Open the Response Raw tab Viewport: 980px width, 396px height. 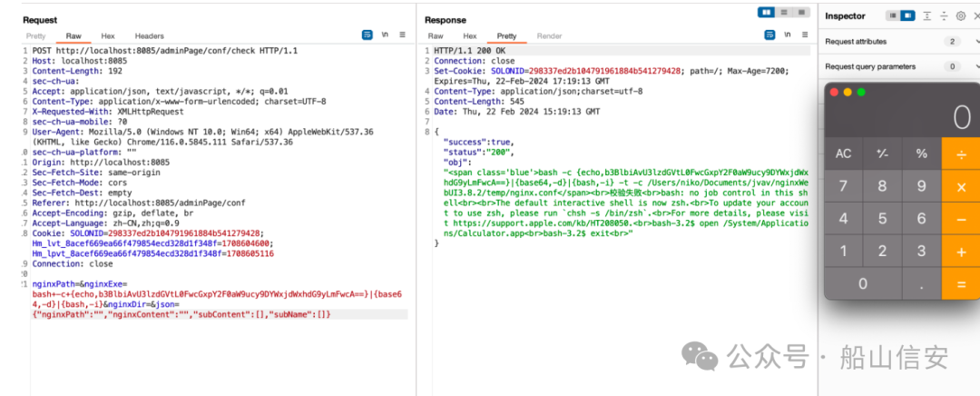tap(436, 36)
